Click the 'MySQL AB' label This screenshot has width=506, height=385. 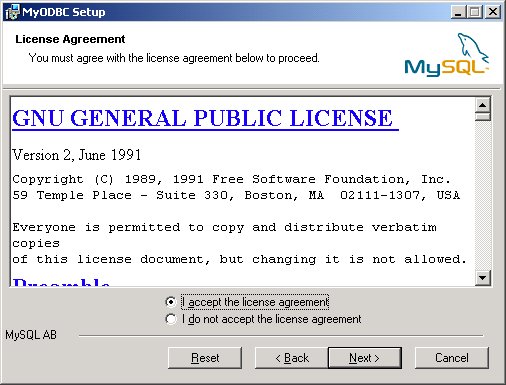(31, 335)
